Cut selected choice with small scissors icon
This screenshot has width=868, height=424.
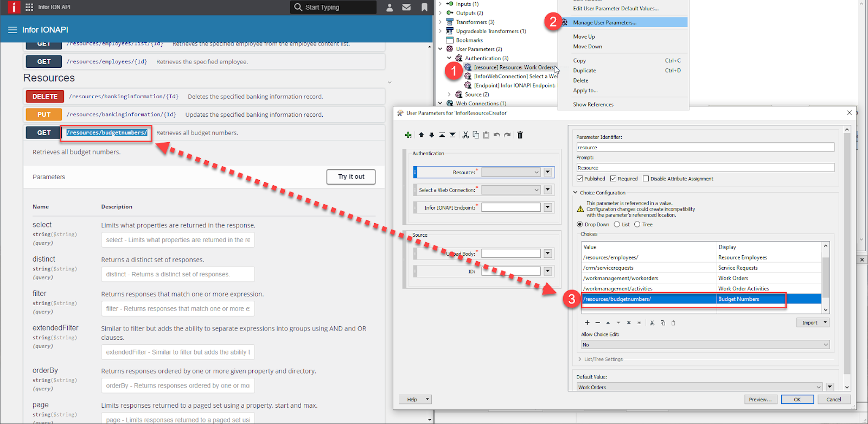pyautogui.click(x=652, y=323)
